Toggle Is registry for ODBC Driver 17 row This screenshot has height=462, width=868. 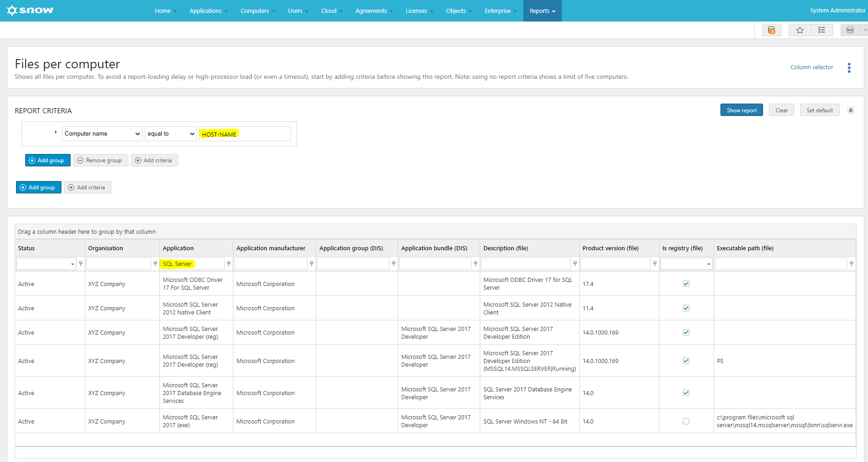[686, 284]
